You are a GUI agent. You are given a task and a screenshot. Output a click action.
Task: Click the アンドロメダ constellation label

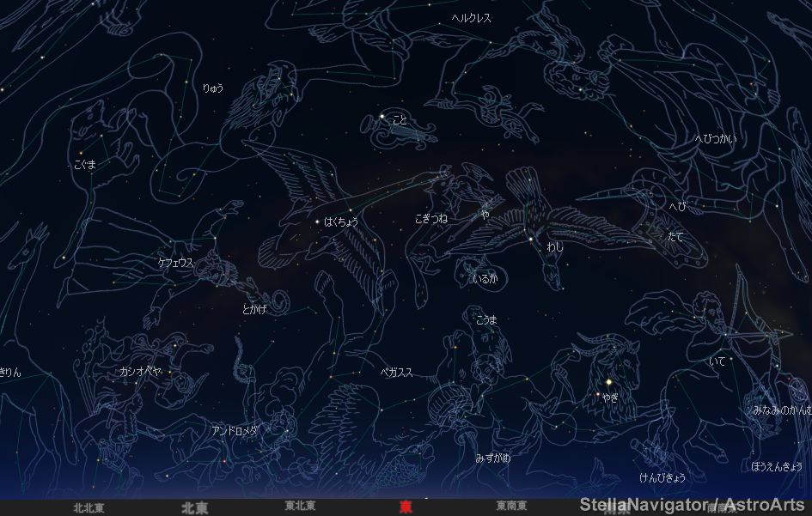pos(235,430)
